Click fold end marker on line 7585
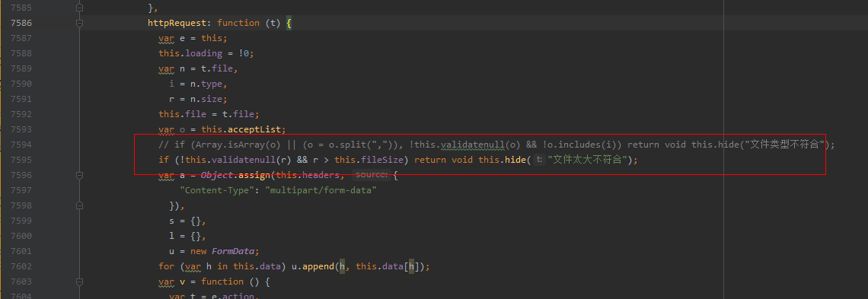 pyautogui.click(x=80, y=8)
